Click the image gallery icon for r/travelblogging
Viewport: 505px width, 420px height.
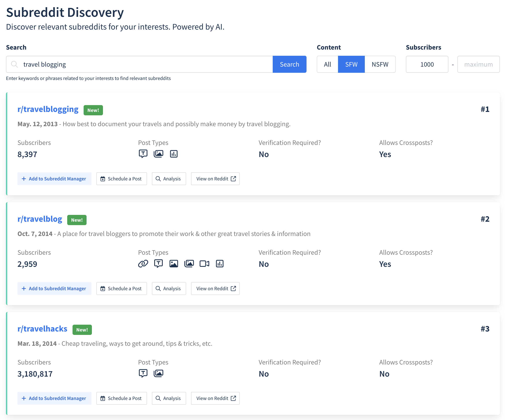point(158,154)
